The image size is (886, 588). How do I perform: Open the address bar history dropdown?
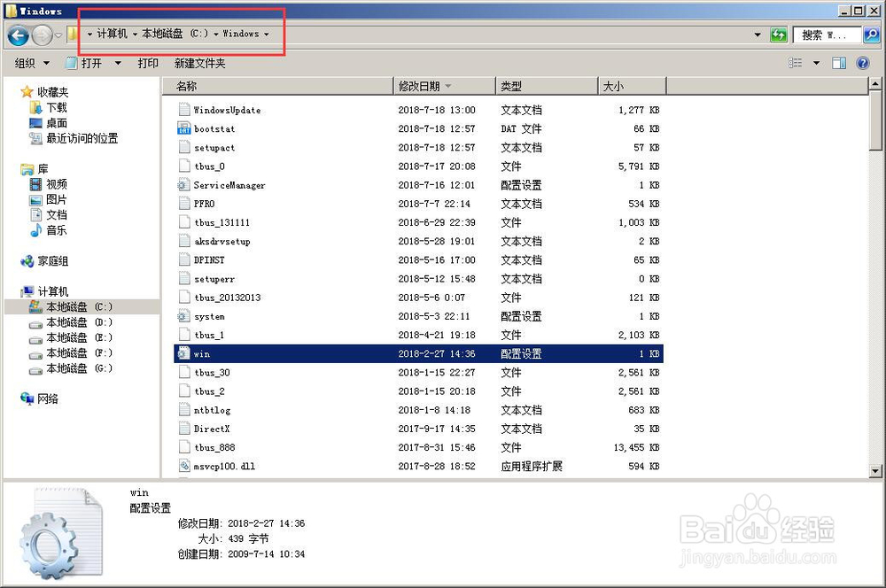tap(758, 35)
